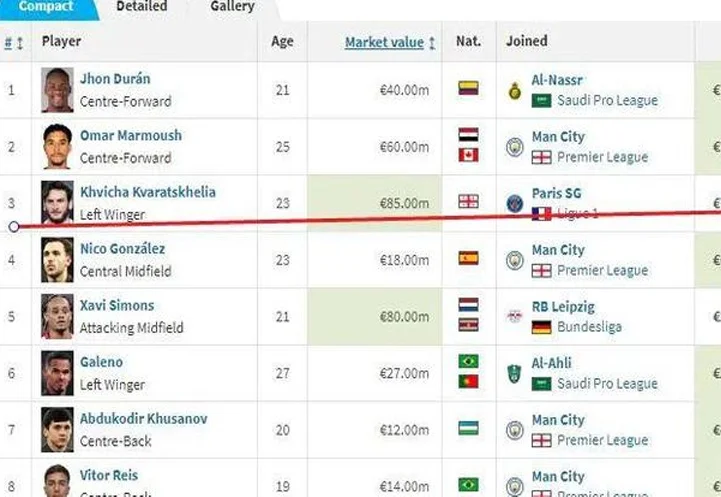
Task: Click the Al-Nassr club crest icon
Action: coord(515,90)
